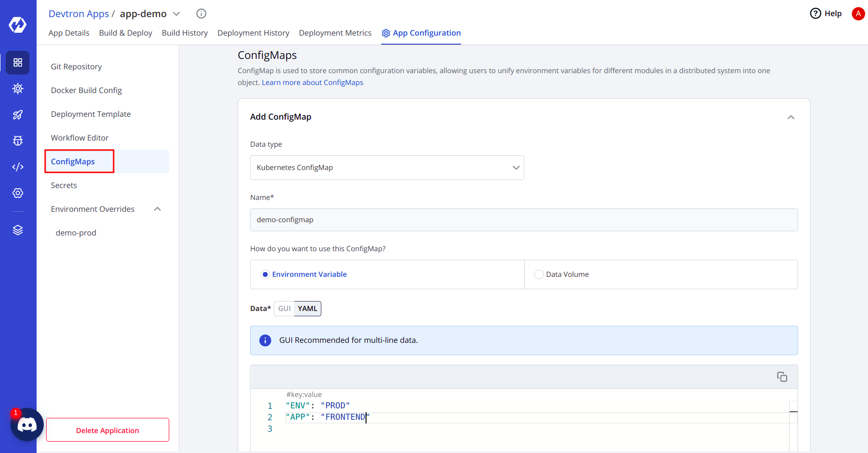Select the Environment Variable radio button

click(265, 274)
